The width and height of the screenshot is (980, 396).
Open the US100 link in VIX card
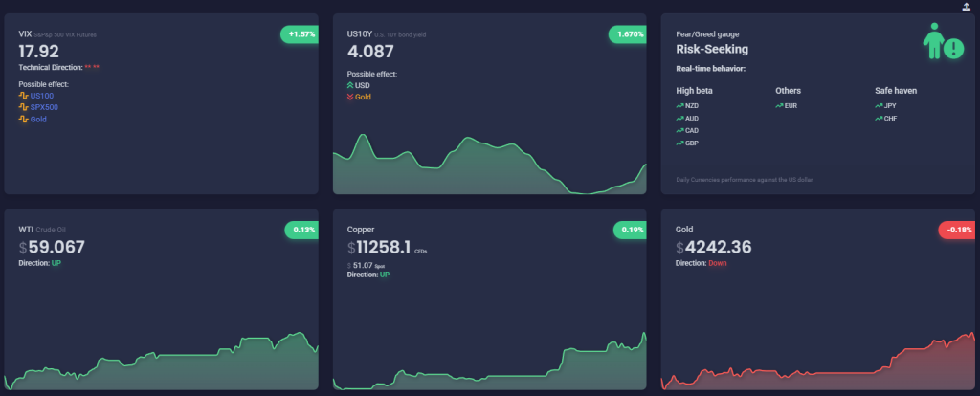click(x=43, y=96)
